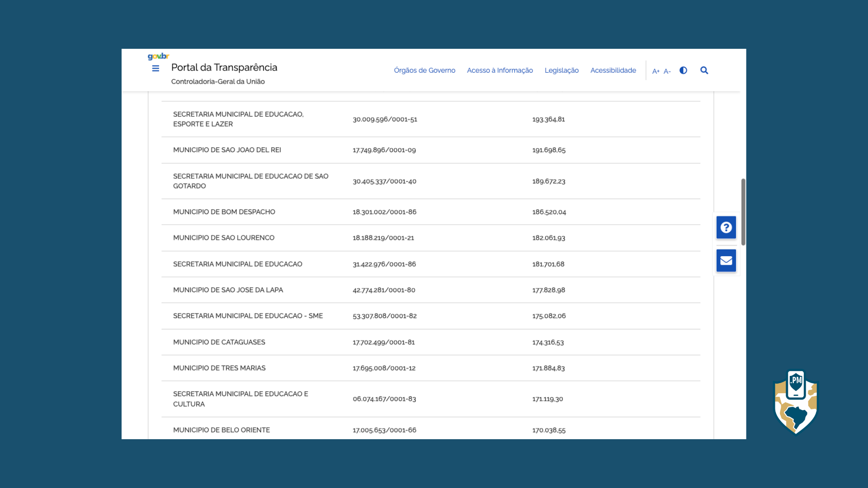Click Portal da Transparência title
The width and height of the screenshot is (868, 488).
(x=224, y=68)
